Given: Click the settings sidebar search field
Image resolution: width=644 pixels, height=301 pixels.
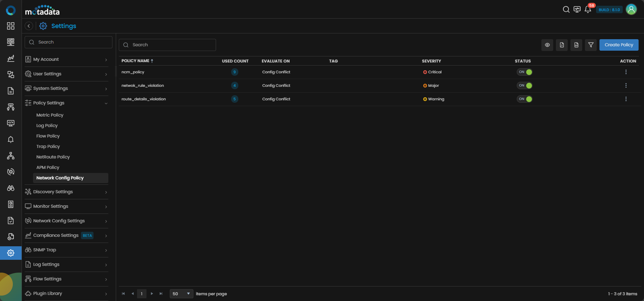Looking at the screenshot, I should pos(69,42).
